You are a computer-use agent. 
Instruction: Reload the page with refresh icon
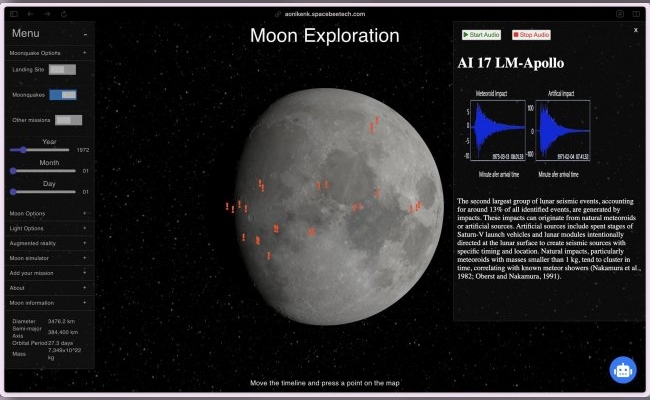tap(66, 14)
